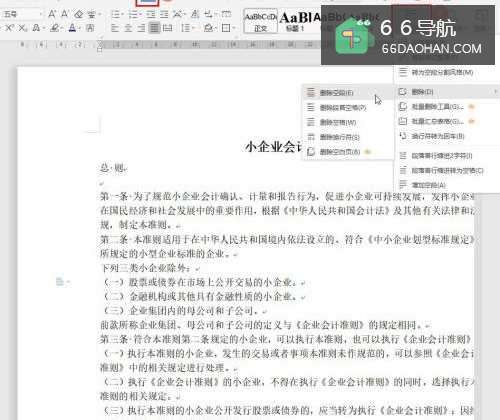Click the decrease font size icon

point(65,14)
